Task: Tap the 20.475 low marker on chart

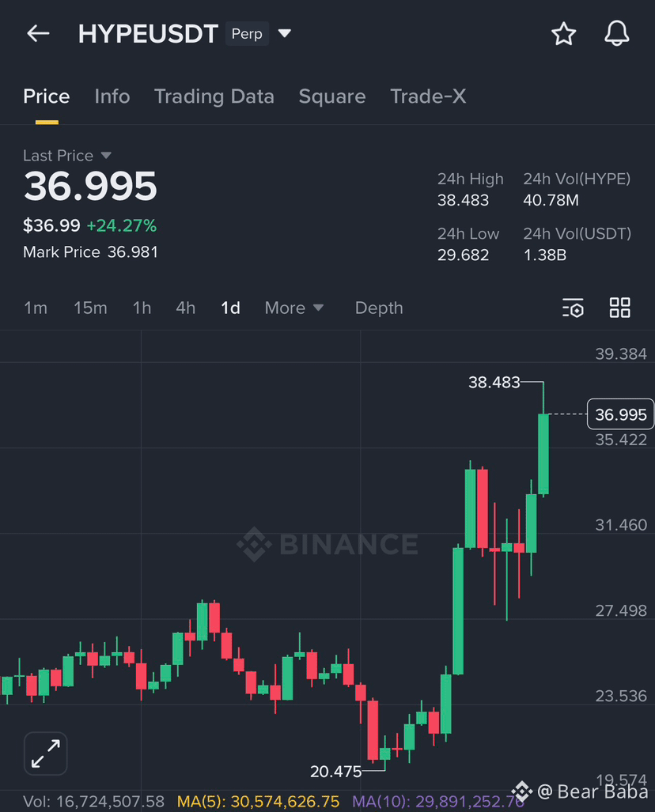Action: [x=335, y=772]
